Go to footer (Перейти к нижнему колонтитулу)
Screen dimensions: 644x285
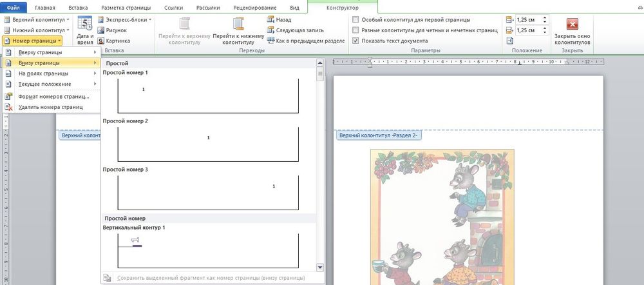click(238, 31)
